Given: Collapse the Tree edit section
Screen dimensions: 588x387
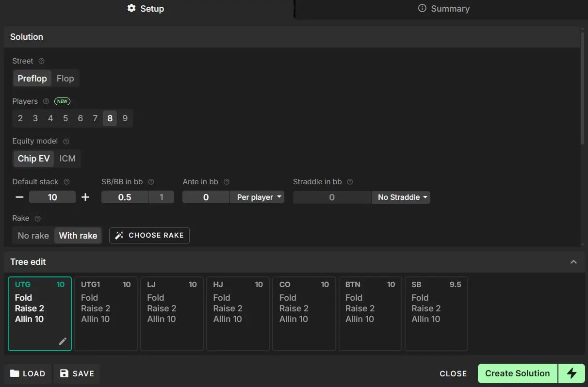Looking at the screenshot, I should coord(573,262).
